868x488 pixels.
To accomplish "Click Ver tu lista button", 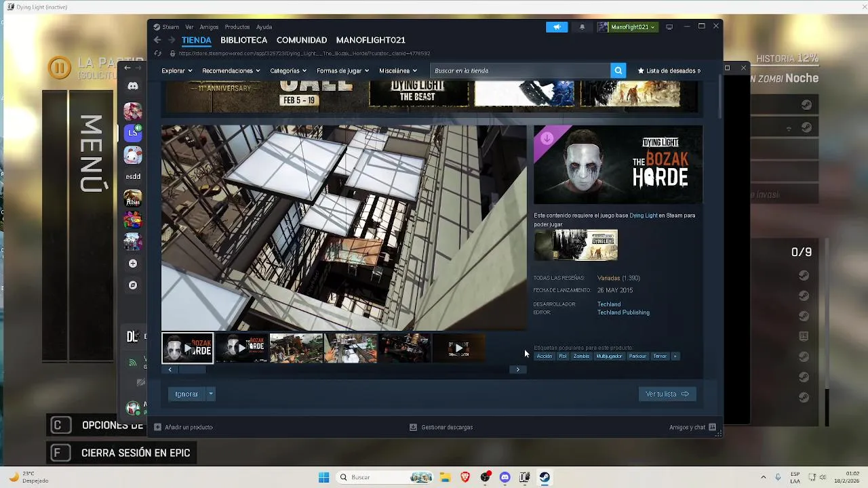I will point(667,394).
